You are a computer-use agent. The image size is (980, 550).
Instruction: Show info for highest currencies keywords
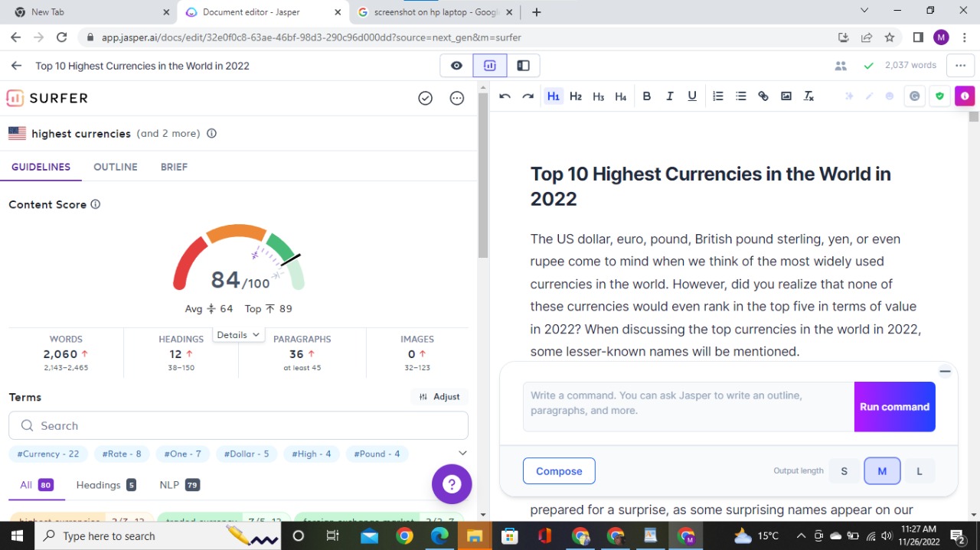coord(212,133)
